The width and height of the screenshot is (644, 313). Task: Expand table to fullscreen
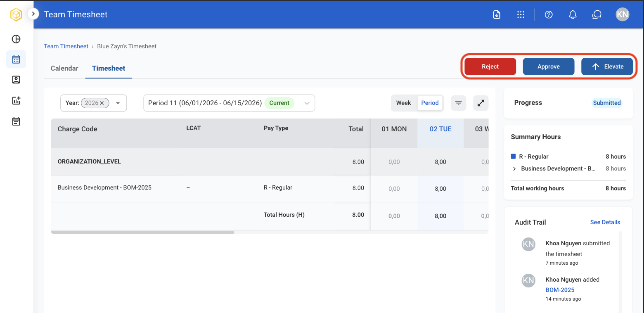pyautogui.click(x=481, y=103)
